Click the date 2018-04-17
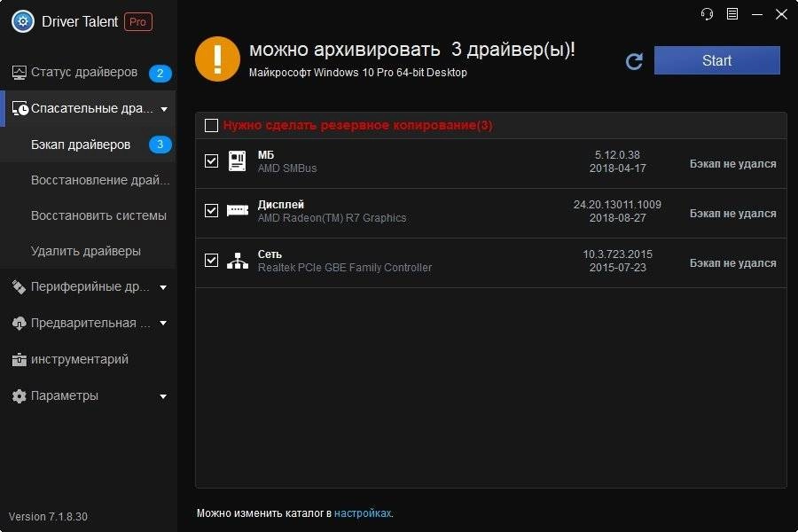 617,168
